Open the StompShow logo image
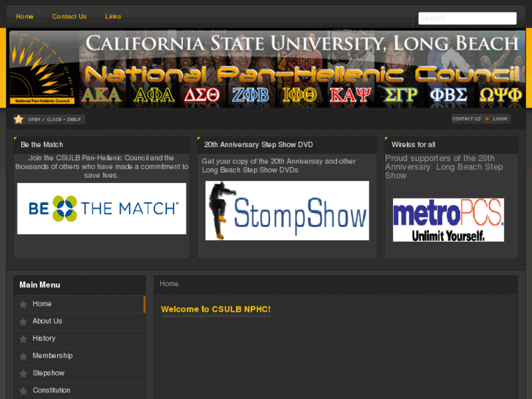 point(287,211)
